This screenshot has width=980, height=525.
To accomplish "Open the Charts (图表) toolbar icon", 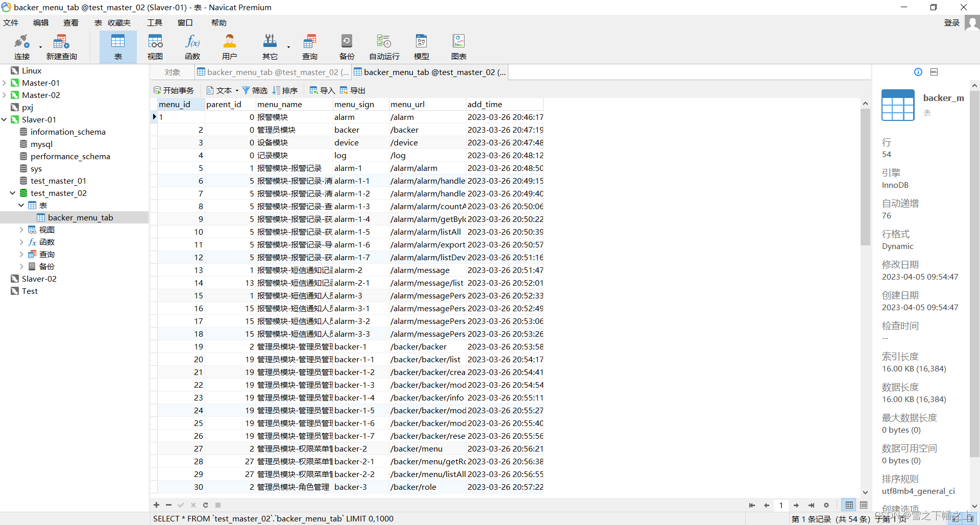I will (459, 47).
